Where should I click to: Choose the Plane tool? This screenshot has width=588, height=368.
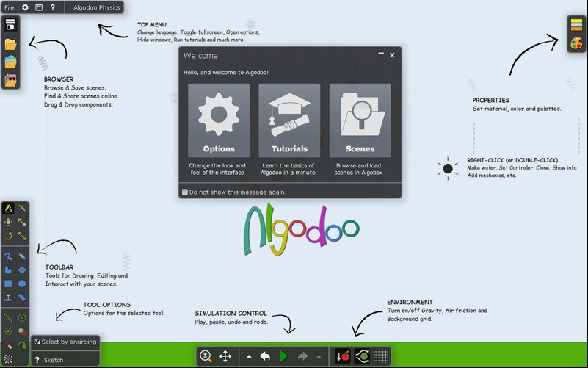pos(8,297)
